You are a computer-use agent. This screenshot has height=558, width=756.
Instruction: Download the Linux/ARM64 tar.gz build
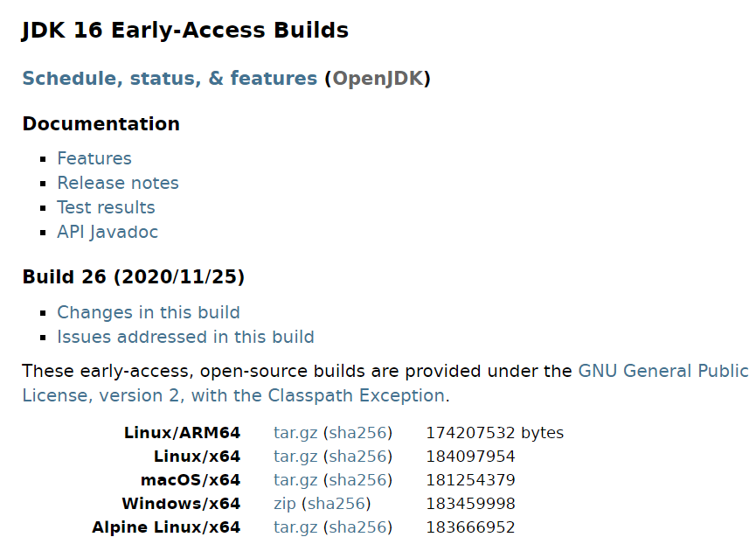(295, 433)
